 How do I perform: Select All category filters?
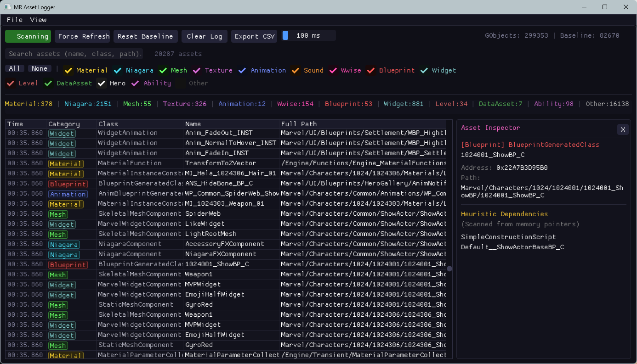[15, 68]
